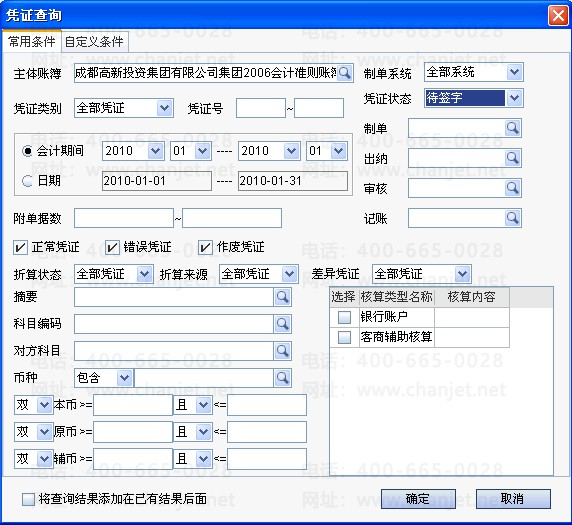Open the 凭证状态 dropdown showing 待签字

pos(514,98)
